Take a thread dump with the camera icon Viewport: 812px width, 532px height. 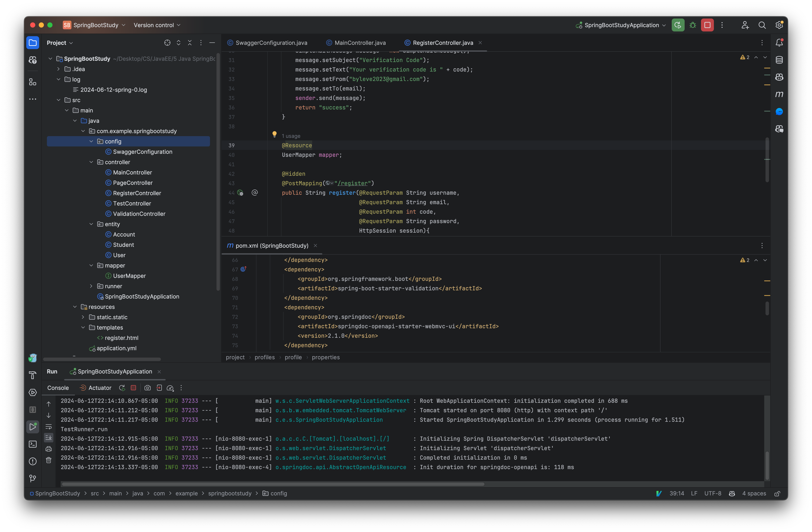click(x=148, y=387)
